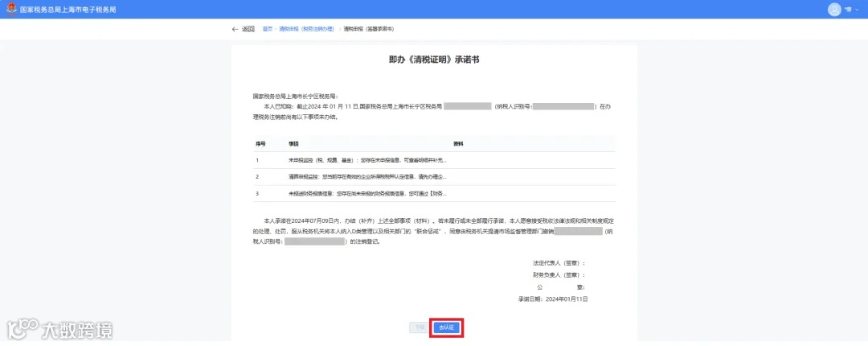Click the 资料 column header
868x346 pixels.
pos(458,143)
